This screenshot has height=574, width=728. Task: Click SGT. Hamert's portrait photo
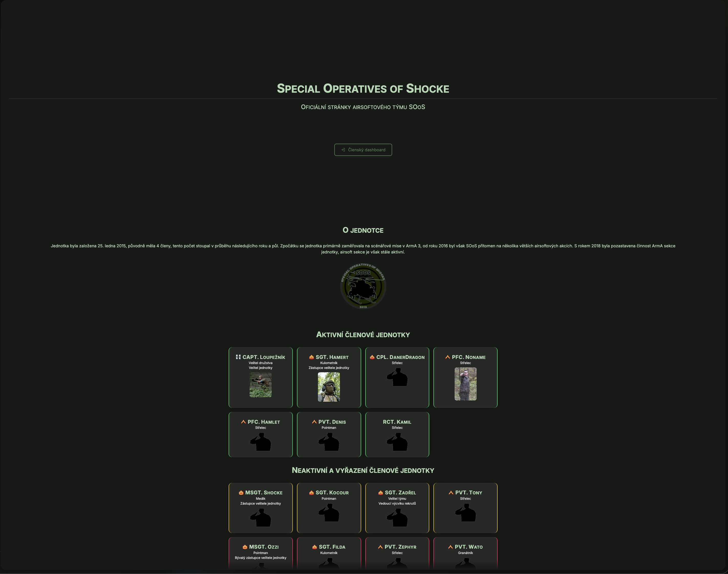(x=329, y=387)
